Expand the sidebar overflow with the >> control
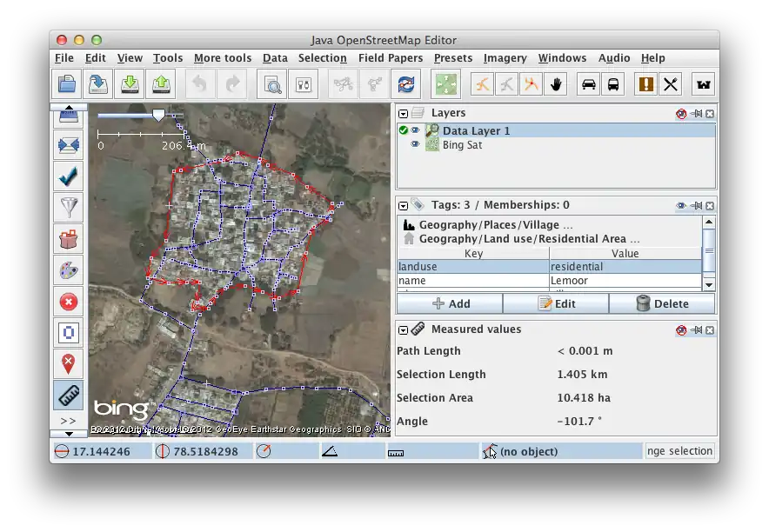 (x=68, y=421)
